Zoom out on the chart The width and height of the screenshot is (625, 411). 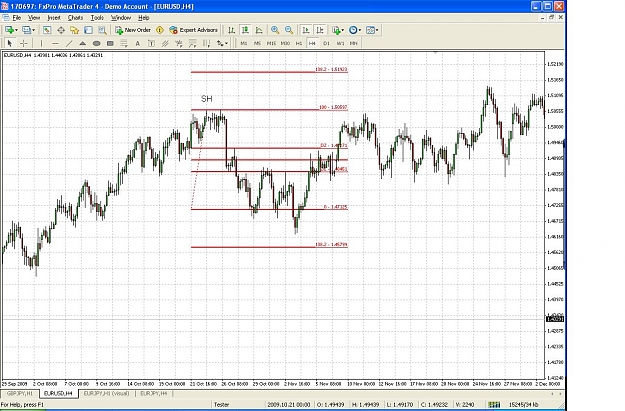[289, 30]
